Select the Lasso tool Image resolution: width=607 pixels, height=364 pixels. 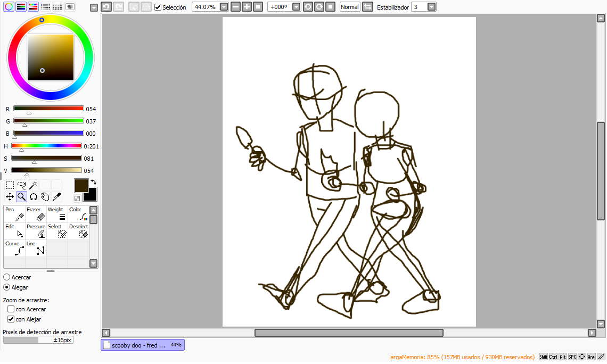pos(22,185)
